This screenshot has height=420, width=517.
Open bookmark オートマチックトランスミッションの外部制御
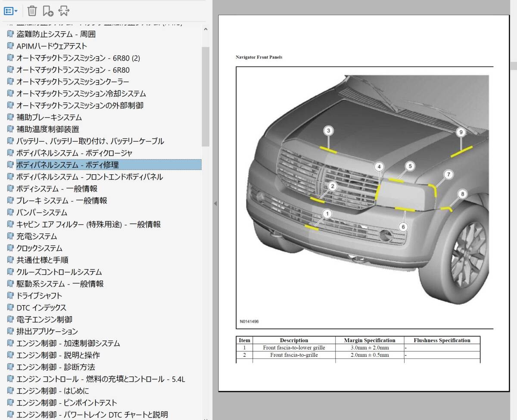click(x=80, y=105)
